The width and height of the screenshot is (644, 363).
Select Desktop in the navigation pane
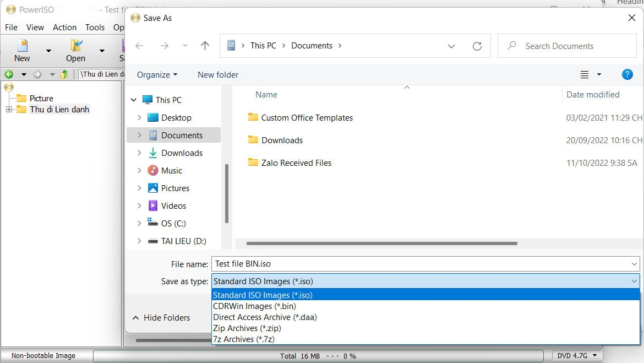click(176, 117)
